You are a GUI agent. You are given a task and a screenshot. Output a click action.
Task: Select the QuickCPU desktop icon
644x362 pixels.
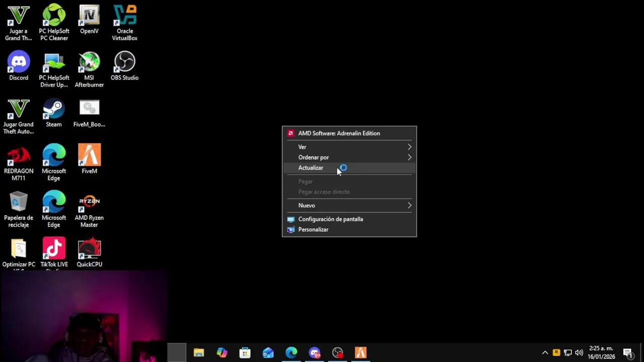[89, 253]
